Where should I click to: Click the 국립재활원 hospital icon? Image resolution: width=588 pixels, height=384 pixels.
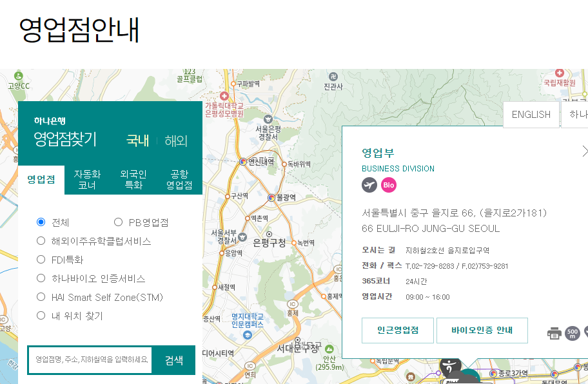coord(560,73)
